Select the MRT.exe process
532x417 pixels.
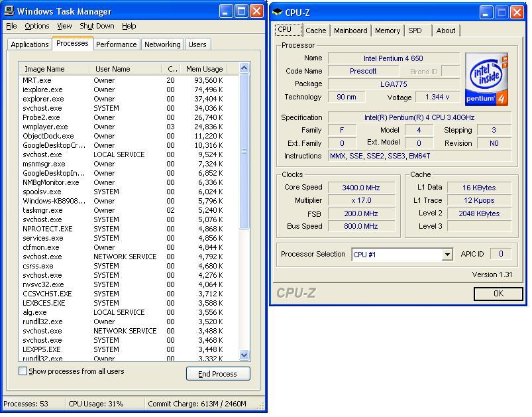click(x=123, y=80)
